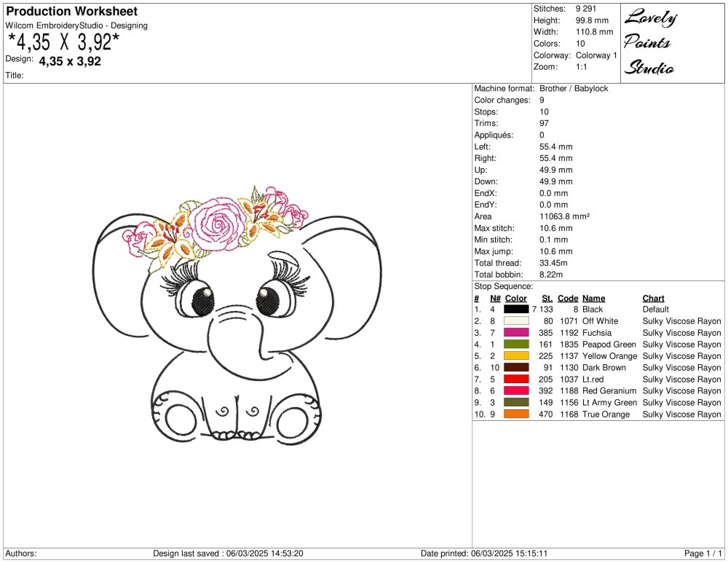This screenshot has width=728, height=563.
Task: Click the 'Page 1 / 1' indicator
Action: tap(703, 554)
